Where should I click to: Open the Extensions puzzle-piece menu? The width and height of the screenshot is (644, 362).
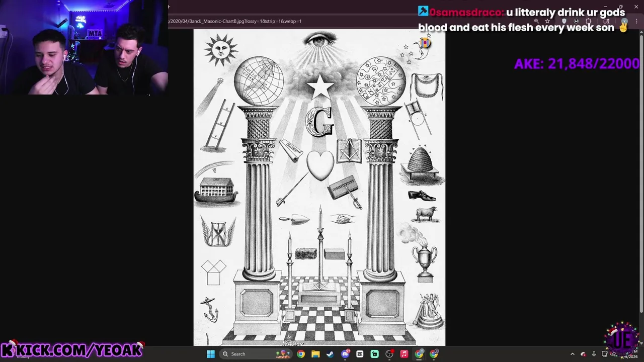pyautogui.click(x=589, y=21)
